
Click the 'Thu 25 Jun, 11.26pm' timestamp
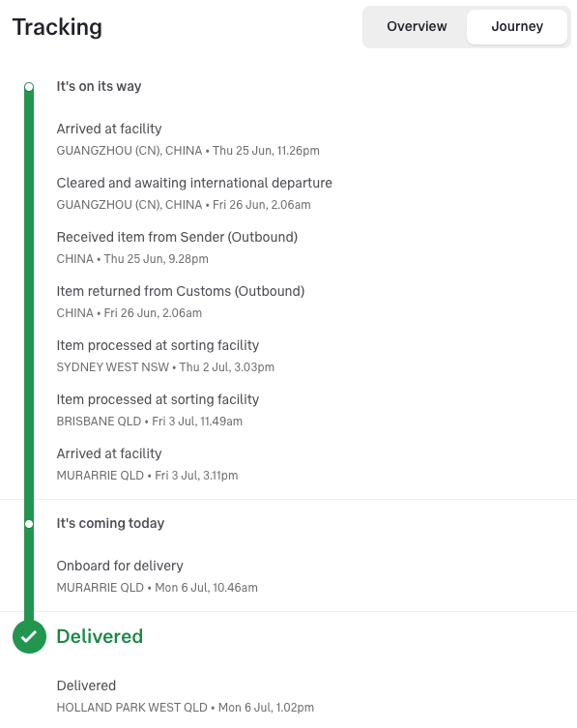(x=266, y=151)
